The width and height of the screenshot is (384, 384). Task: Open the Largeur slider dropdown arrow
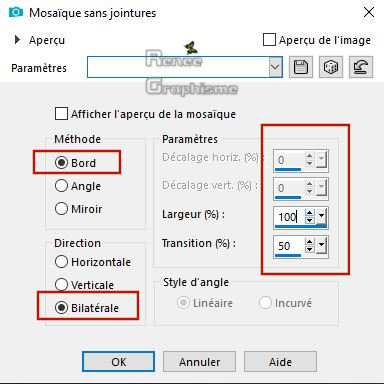pos(321,216)
